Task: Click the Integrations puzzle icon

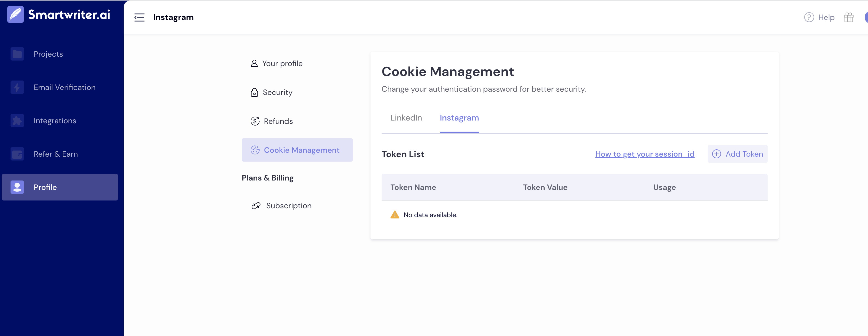Action: point(17,121)
